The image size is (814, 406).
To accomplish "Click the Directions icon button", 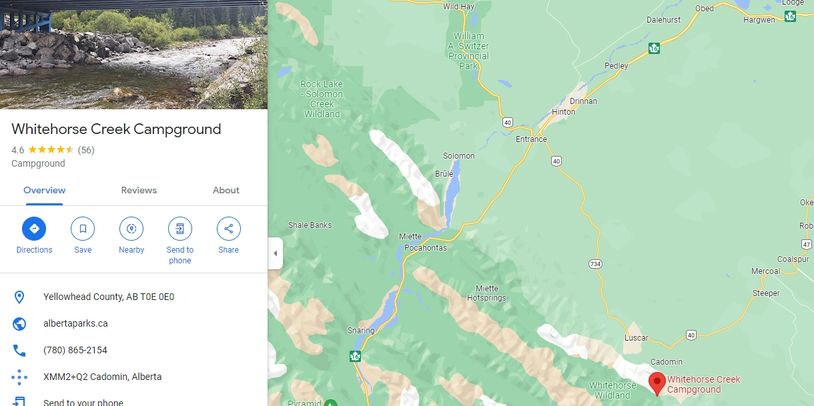I will (x=34, y=229).
